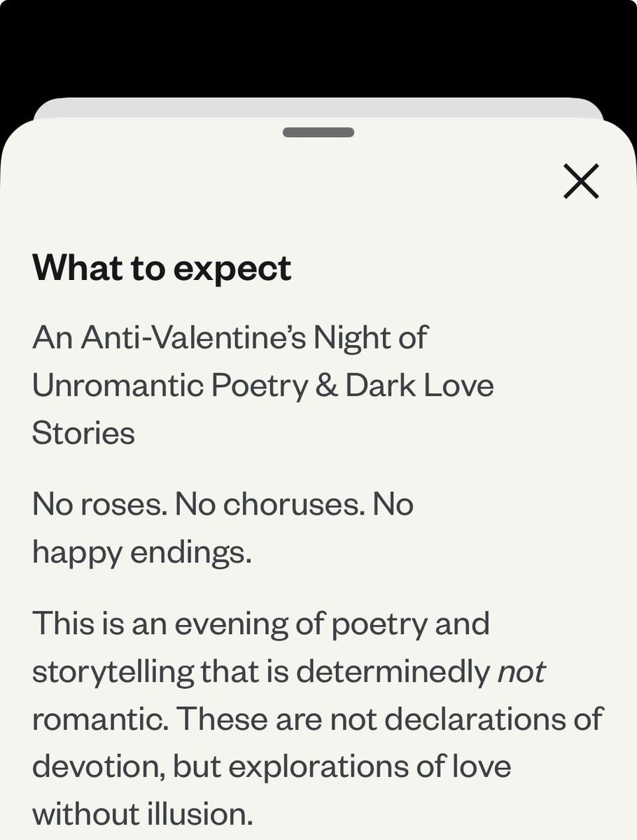This screenshot has width=637, height=840.
Task: Tap the grey drag handle pill
Action: 318,132
